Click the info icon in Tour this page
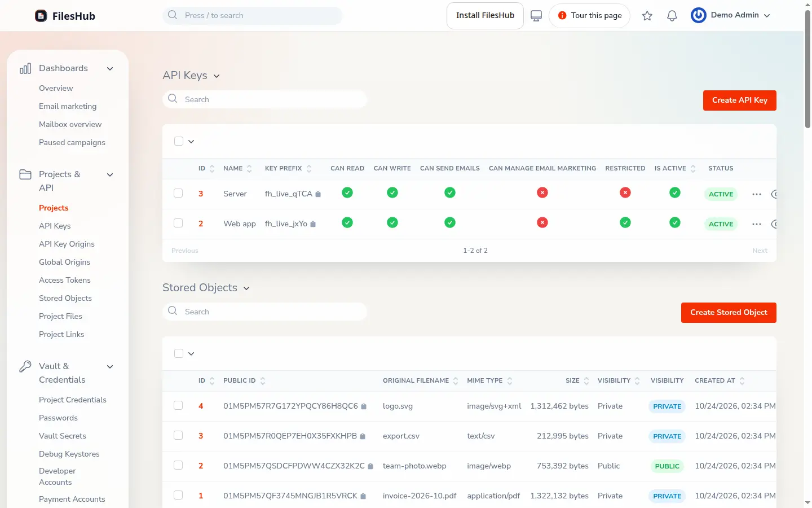 (562, 16)
